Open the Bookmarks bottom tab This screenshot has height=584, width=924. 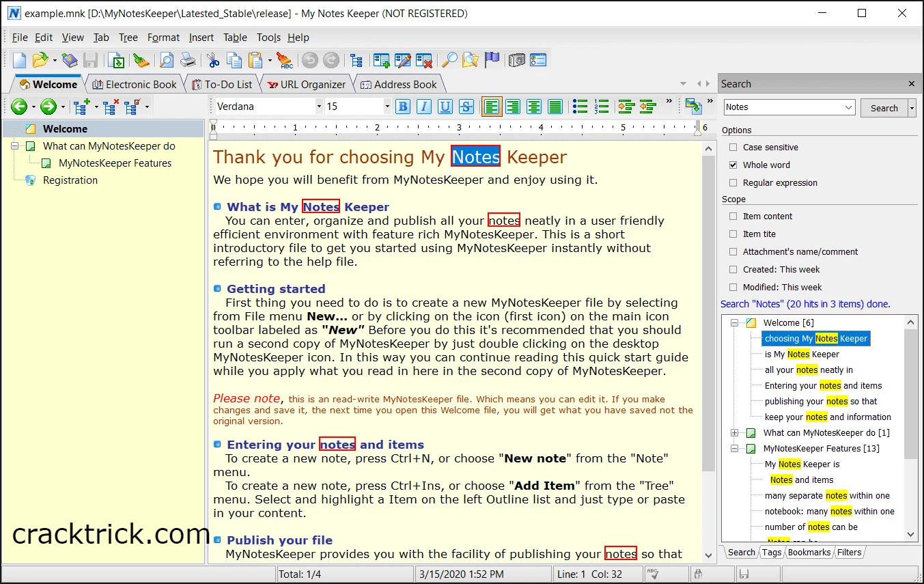tap(809, 553)
